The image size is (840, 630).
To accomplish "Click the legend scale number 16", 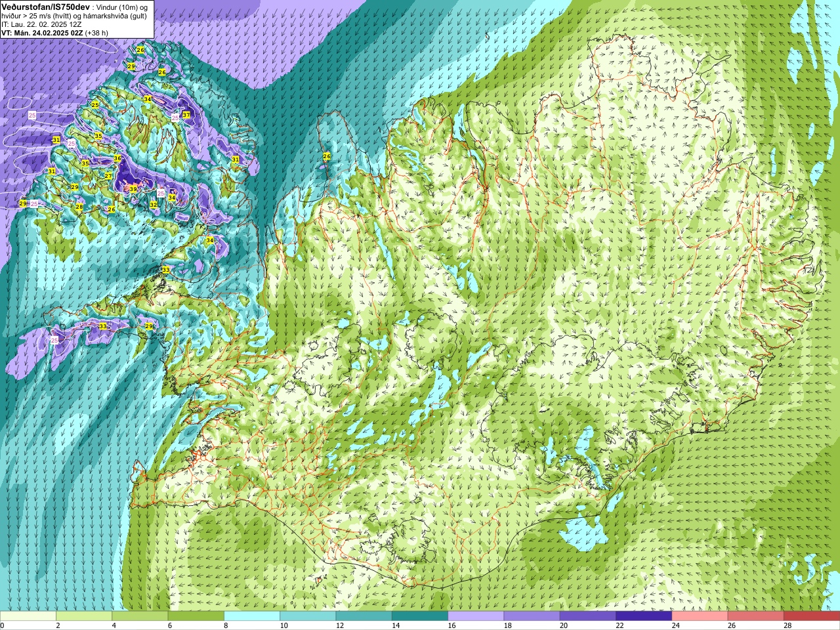I will pyautogui.click(x=451, y=625).
